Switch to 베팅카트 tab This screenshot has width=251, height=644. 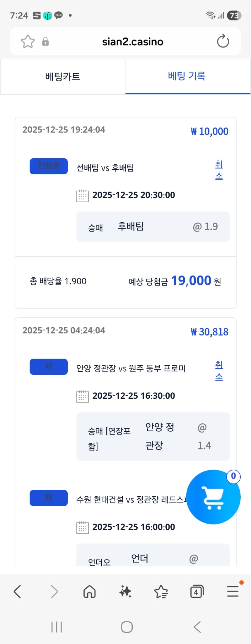tap(63, 77)
